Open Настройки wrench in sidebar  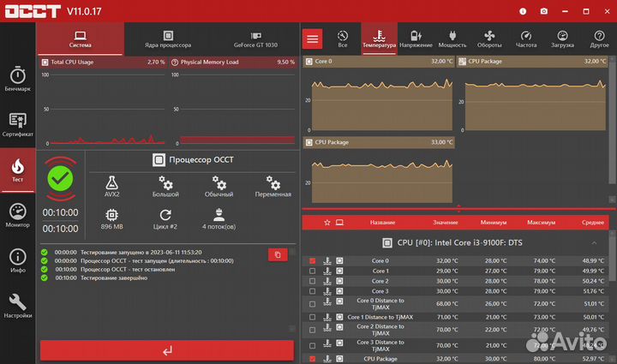click(18, 307)
